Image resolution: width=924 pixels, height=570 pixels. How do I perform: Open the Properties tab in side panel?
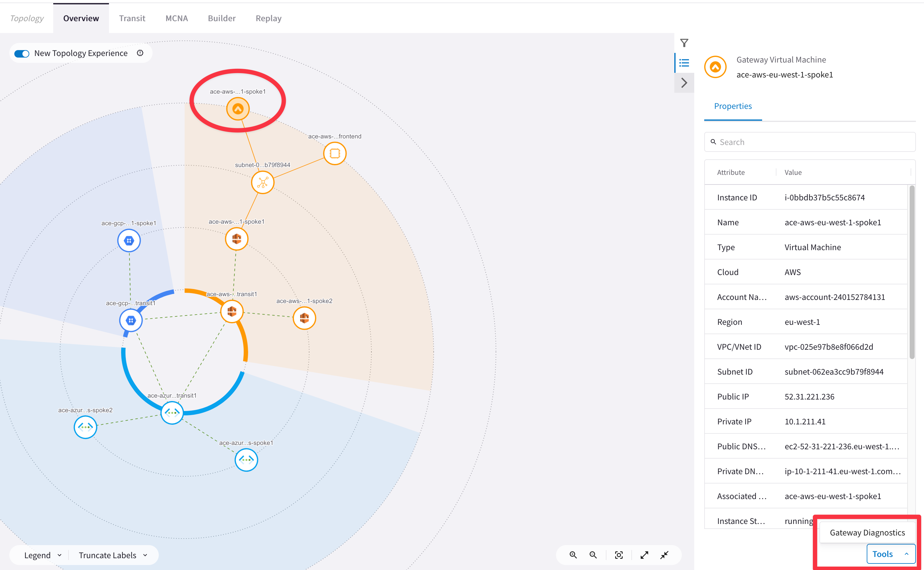pos(733,106)
